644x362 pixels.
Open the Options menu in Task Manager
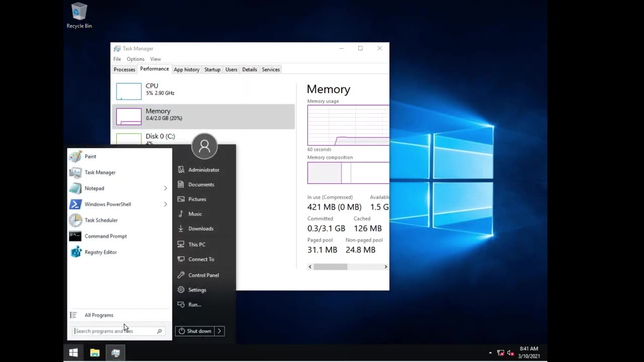pos(135,59)
